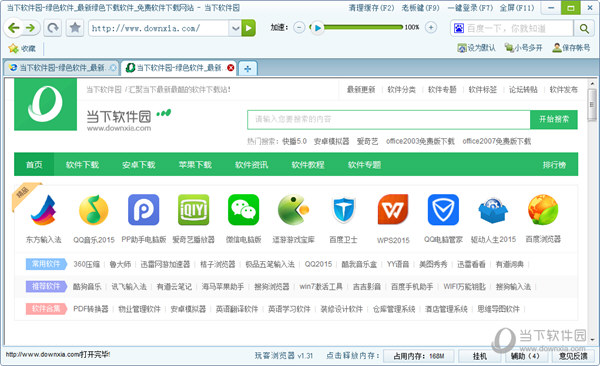Increase speed with plus button

[x=431, y=28]
